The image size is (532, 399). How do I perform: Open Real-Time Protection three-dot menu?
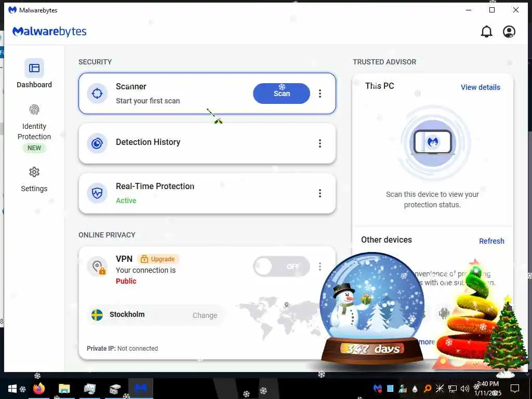tap(320, 193)
